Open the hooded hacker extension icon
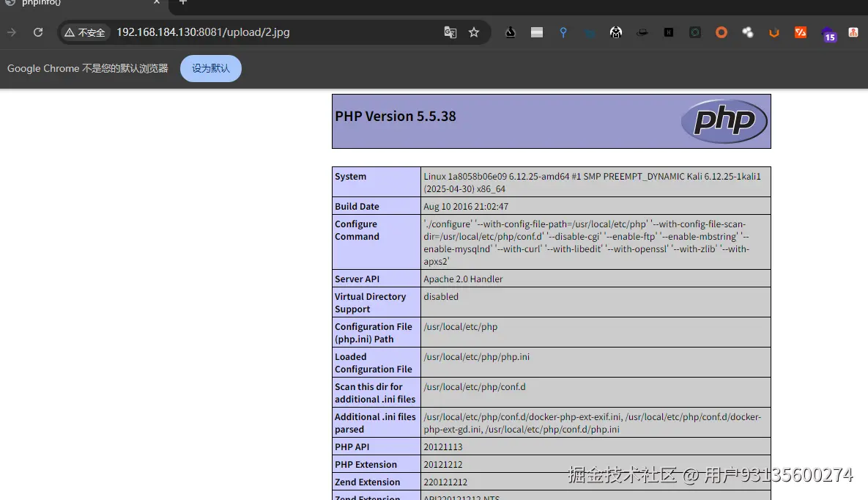This screenshot has height=500, width=868. pos(615,32)
